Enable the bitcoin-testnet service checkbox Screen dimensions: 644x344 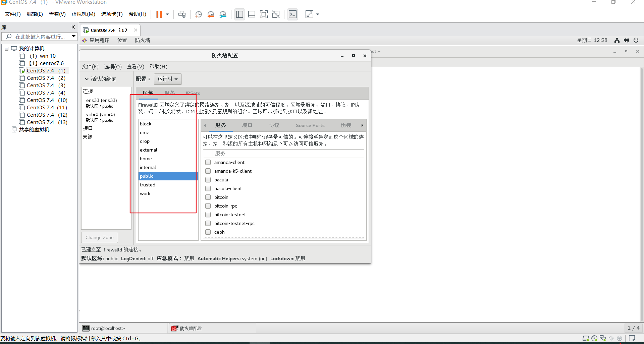(x=208, y=215)
